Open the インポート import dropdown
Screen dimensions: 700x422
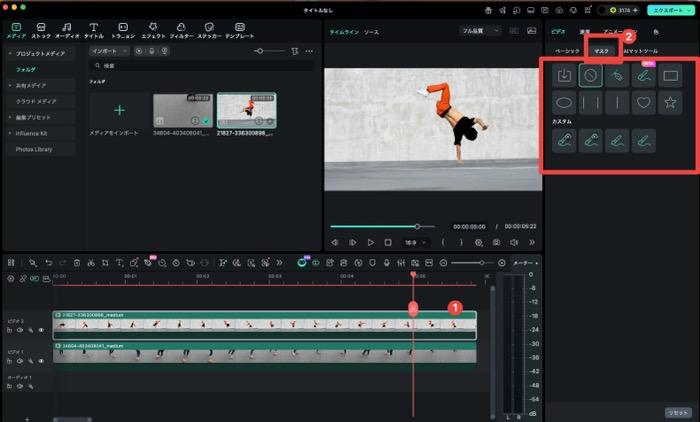point(109,51)
